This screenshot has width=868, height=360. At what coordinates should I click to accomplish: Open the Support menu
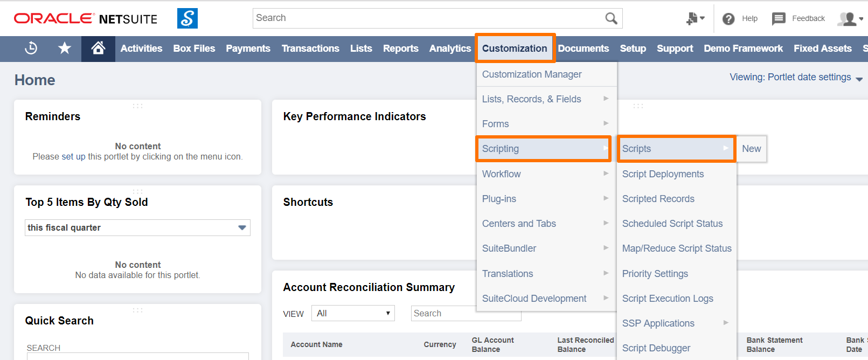coord(675,49)
